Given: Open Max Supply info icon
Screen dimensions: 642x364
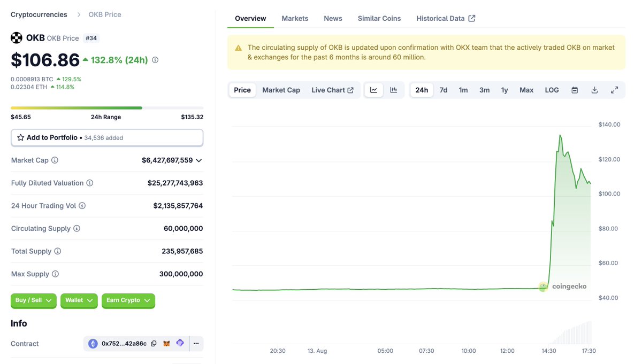Looking at the screenshot, I should coord(55,274).
